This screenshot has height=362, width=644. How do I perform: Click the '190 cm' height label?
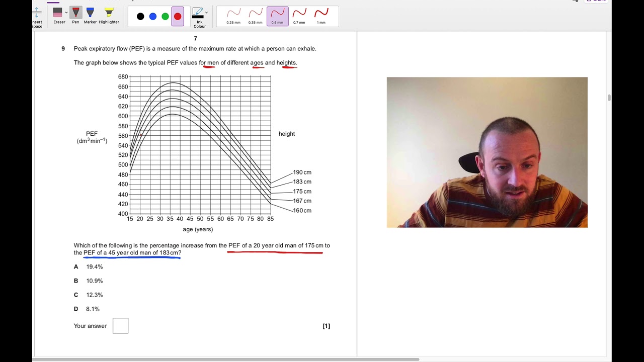(302, 172)
